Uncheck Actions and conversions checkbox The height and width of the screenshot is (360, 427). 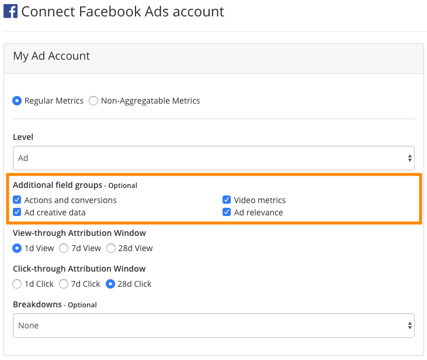[x=17, y=200]
